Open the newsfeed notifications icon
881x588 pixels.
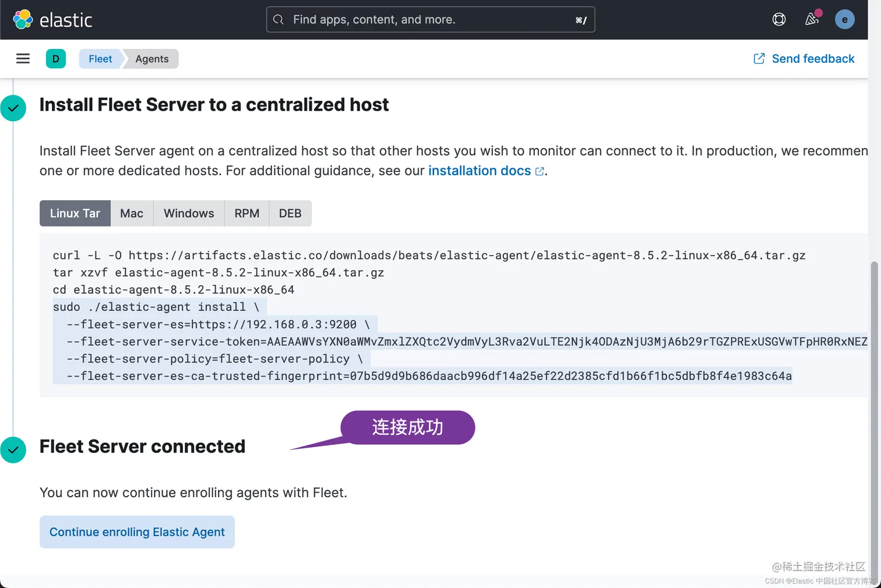[x=812, y=19]
